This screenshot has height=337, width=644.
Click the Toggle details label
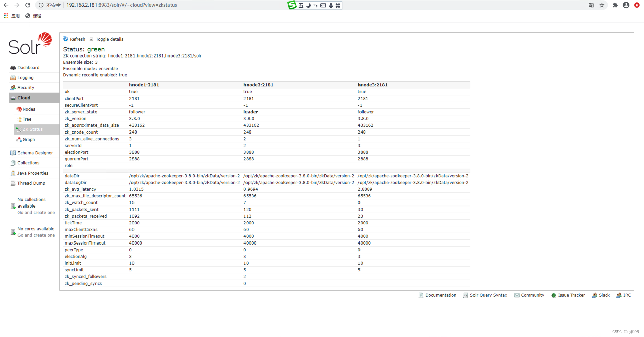[x=110, y=39]
